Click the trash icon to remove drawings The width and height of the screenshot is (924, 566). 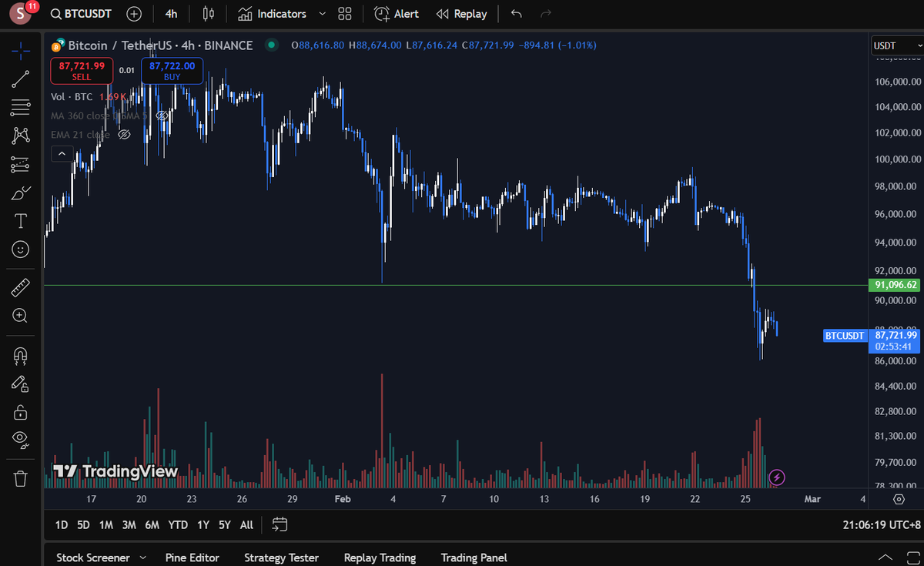tap(20, 478)
